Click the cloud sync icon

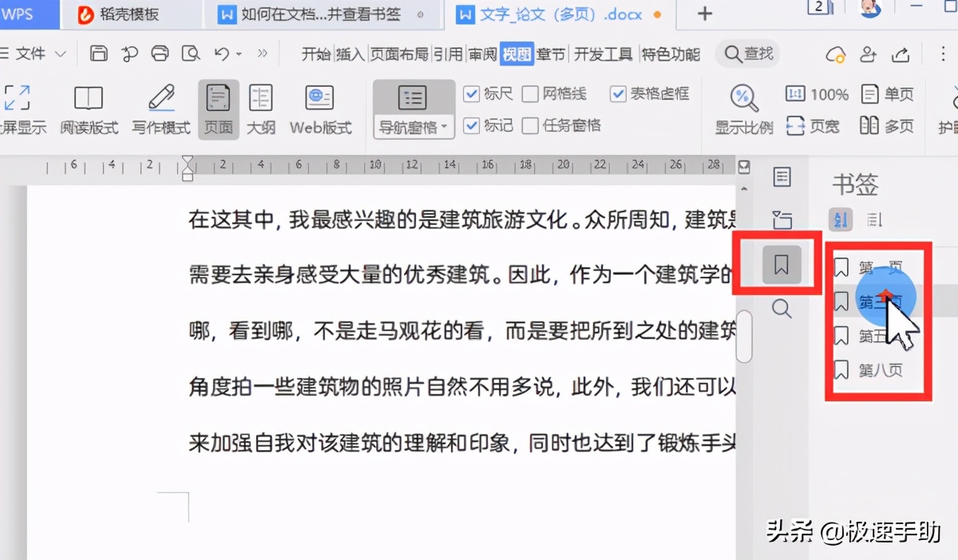(836, 54)
